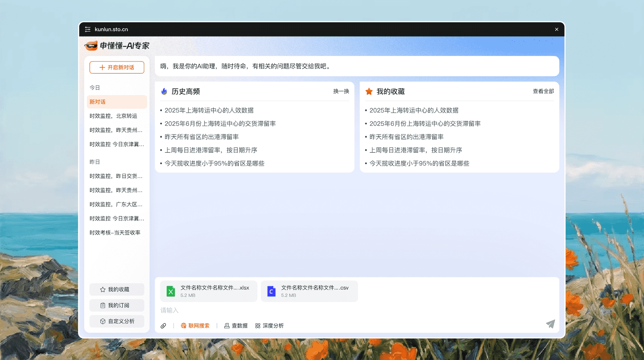Toggle 联网搜索 web search mode
This screenshot has width=644, height=360.
tap(195, 326)
